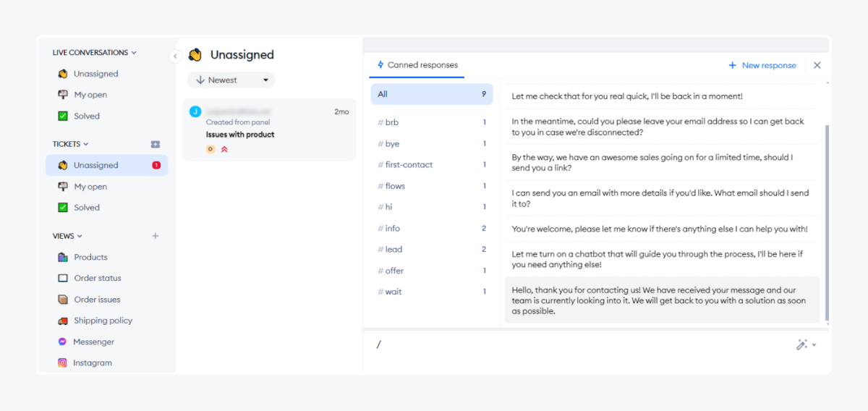Click the Shipping policy truck icon
Image resolution: width=868 pixels, height=411 pixels.
pyautogui.click(x=63, y=321)
